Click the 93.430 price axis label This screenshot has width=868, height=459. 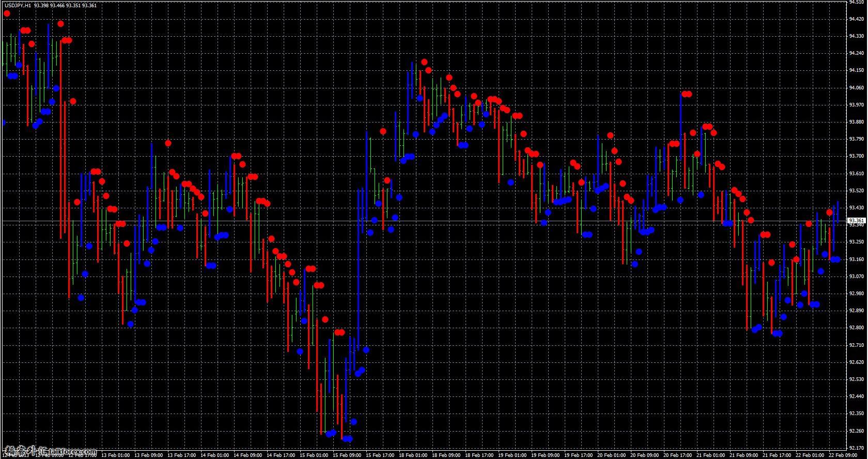[x=857, y=208]
